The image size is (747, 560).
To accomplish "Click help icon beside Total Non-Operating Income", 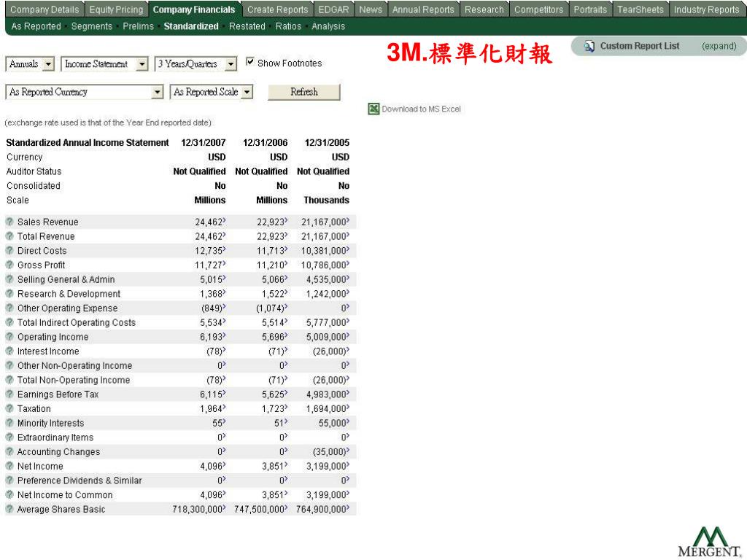I will (x=9, y=379).
